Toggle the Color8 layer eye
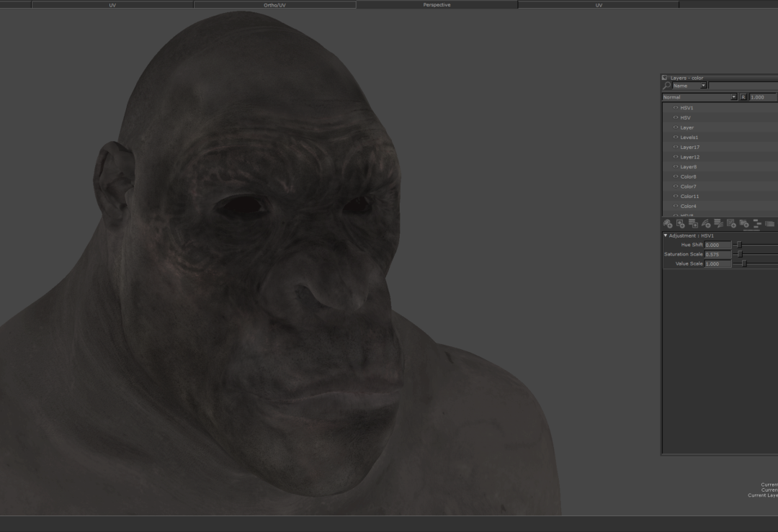The height and width of the screenshot is (532, 778). tap(675, 176)
